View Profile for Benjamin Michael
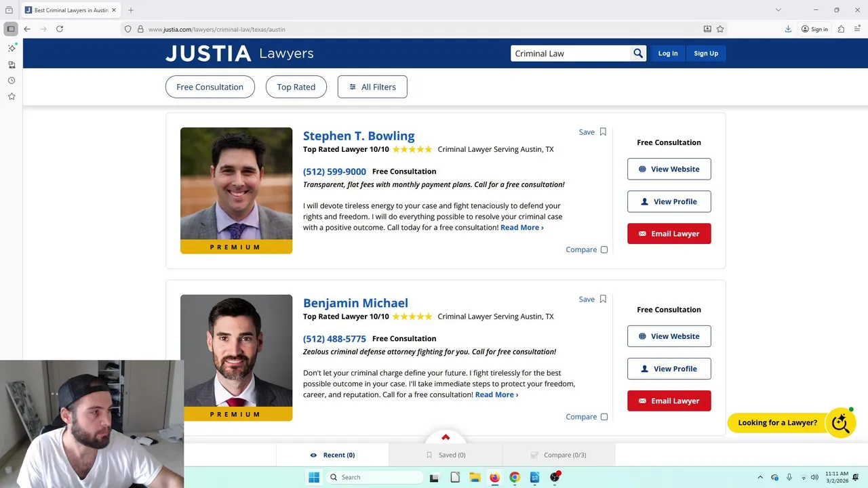 [x=669, y=369]
